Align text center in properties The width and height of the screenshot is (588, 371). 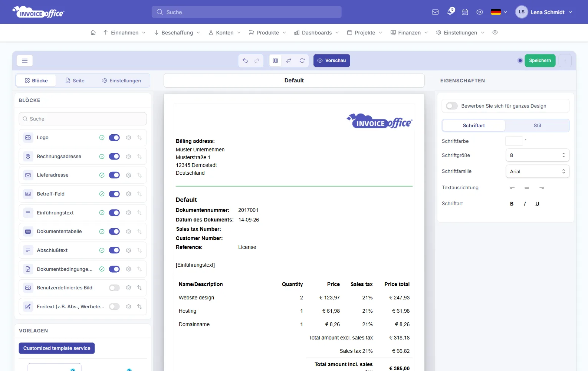pos(527,188)
